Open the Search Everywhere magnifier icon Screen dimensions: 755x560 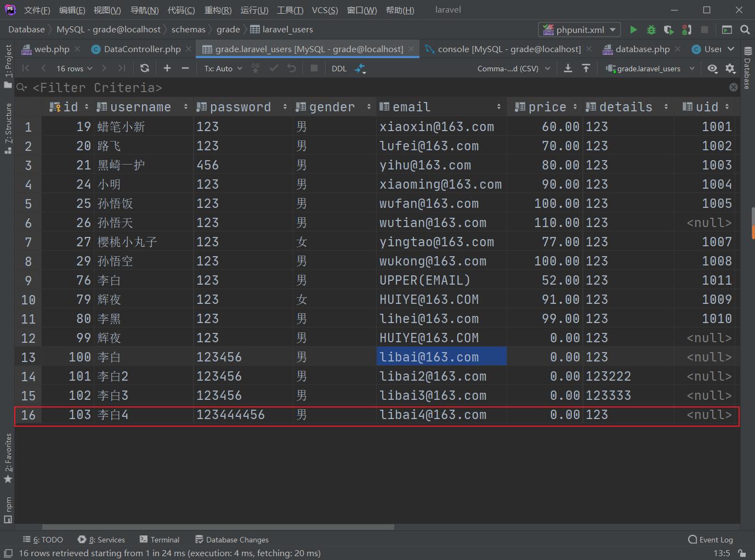click(x=745, y=30)
